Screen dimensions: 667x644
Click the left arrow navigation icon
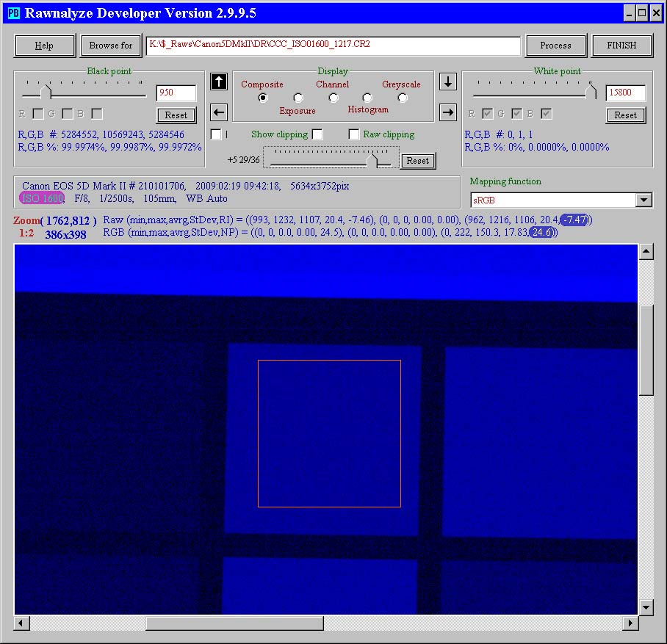218,112
